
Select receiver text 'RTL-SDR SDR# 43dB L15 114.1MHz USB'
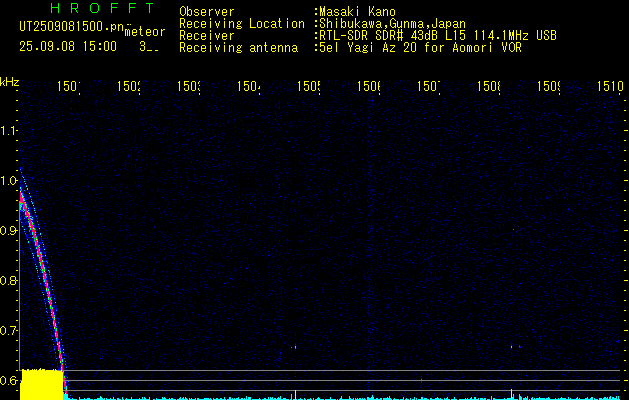438,36
